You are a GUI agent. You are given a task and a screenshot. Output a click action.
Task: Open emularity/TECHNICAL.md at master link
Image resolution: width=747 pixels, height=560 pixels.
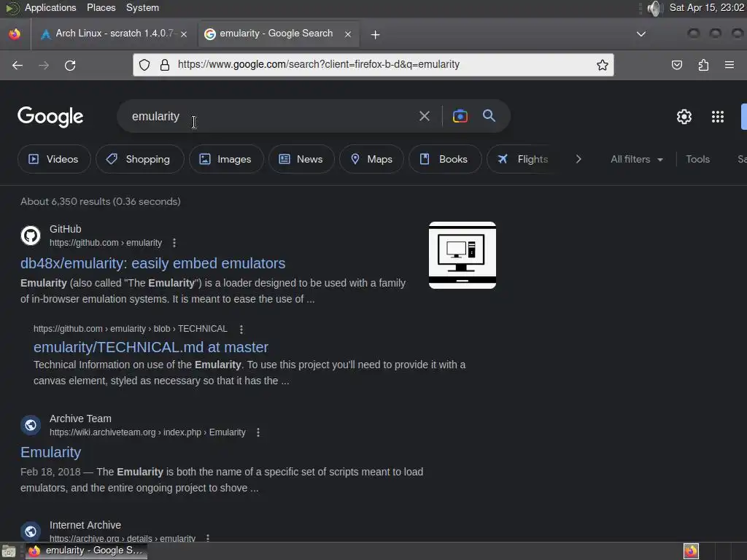pyautogui.click(x=151, y=347)
